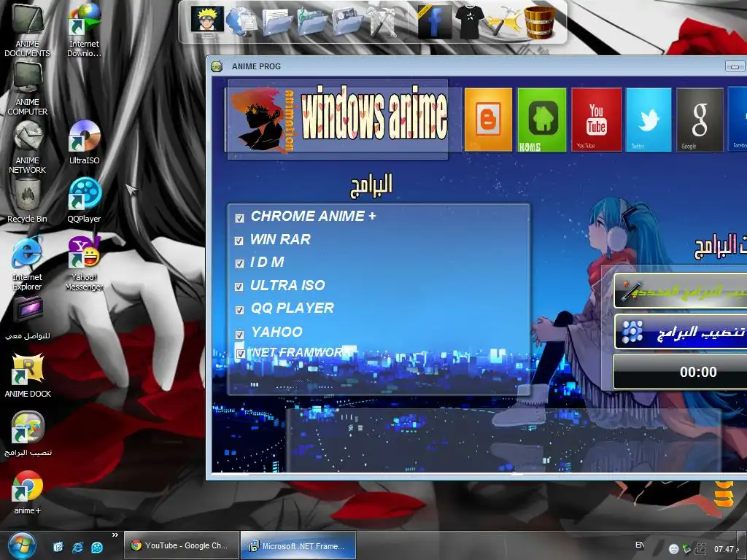
Task: Minimize the ANIME PROG window
Action: click(x=735, y=66)
